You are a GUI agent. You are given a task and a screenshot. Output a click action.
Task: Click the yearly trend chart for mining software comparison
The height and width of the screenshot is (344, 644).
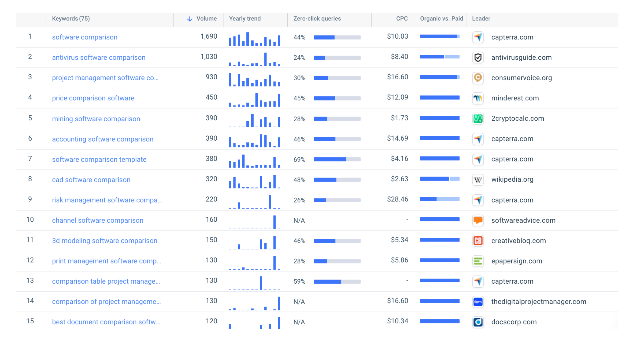coord(255,119)
